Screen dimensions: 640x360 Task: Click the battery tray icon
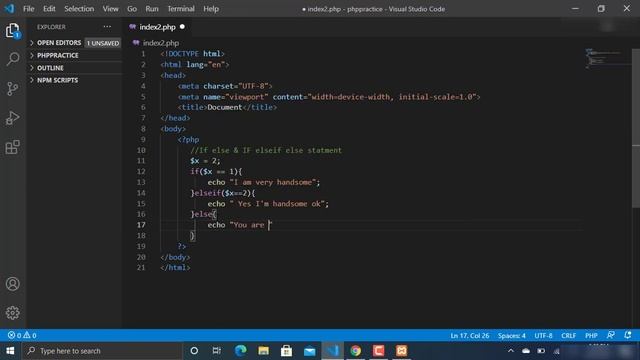coord(541,351)
